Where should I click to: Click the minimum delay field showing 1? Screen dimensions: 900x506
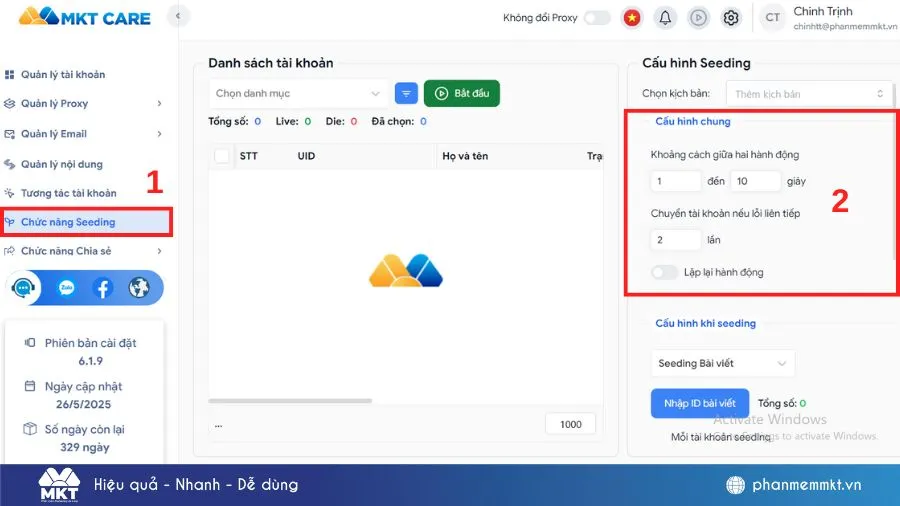coord(676,181)
